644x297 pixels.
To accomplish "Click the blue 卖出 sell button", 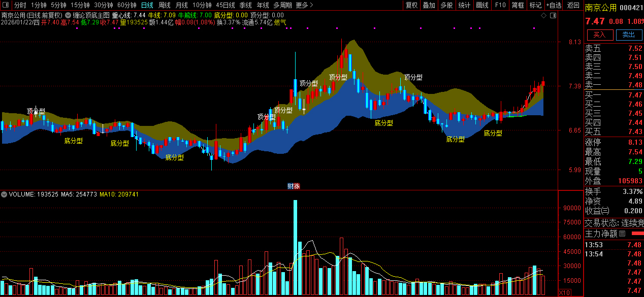I will tap(629, 35).
